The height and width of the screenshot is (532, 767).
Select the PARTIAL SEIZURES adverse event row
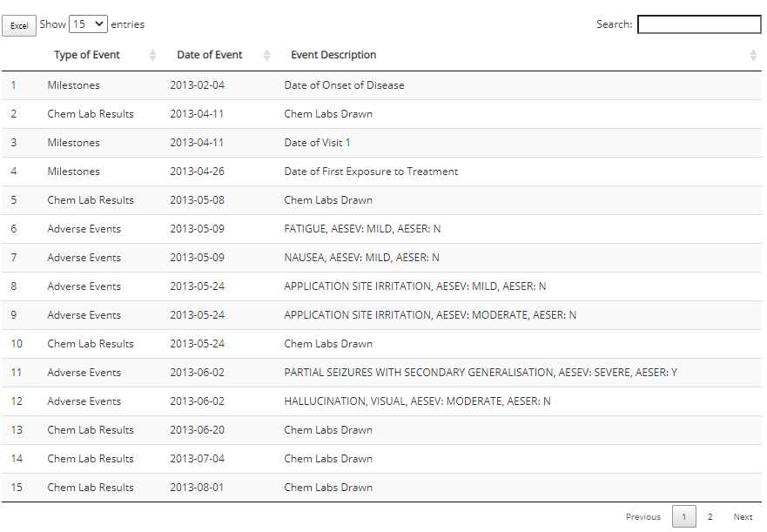pyautogui.click(x=381, y=373)
